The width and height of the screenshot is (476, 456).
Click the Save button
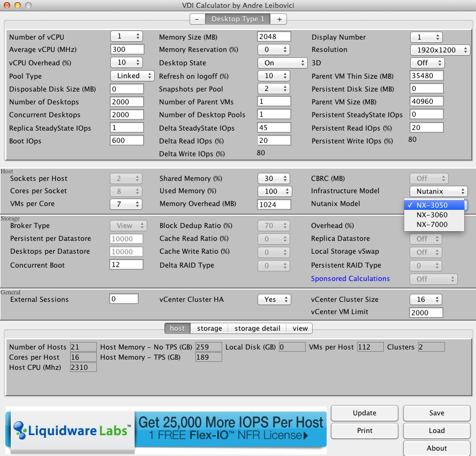click(x=437, y=413)
